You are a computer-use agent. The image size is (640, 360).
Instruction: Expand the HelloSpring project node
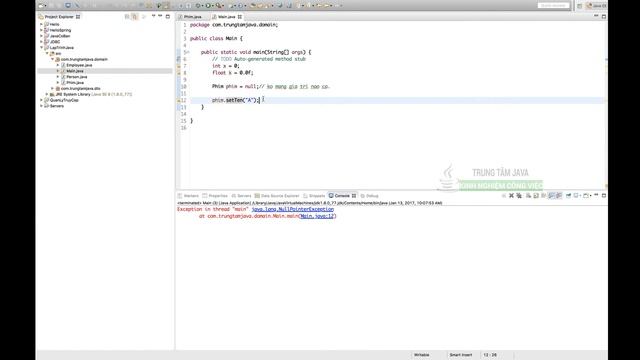coord(41,30)
